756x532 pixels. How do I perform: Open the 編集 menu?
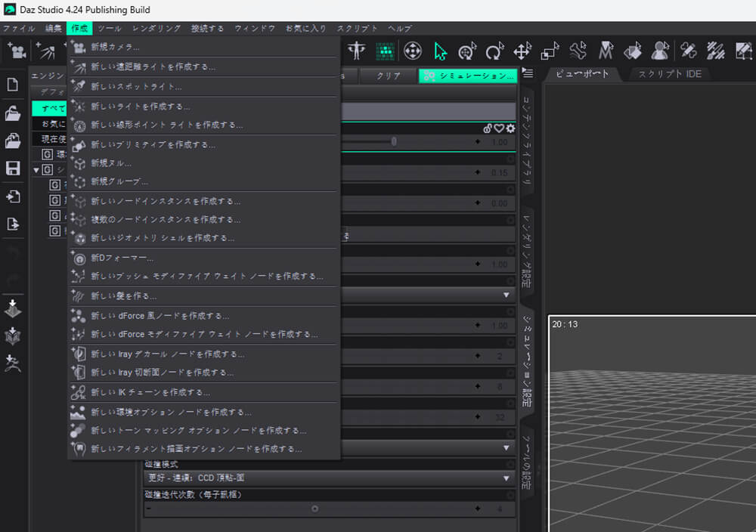53,29
